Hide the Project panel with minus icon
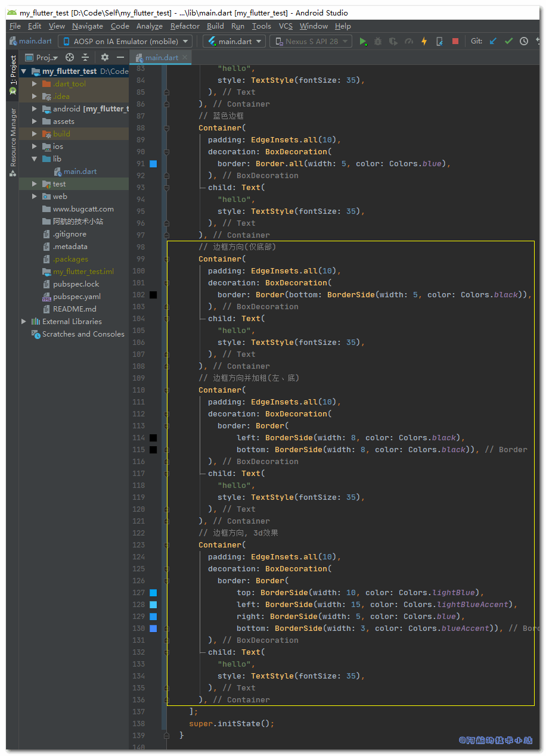The width and height of the screenshot is (546, 756). (x=120, y=57)
